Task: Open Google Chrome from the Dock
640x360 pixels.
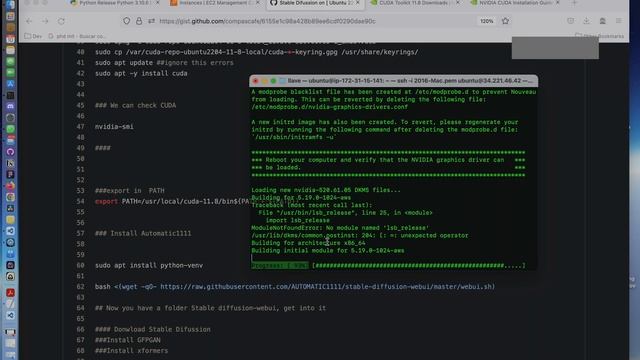Action: point(10,197)
